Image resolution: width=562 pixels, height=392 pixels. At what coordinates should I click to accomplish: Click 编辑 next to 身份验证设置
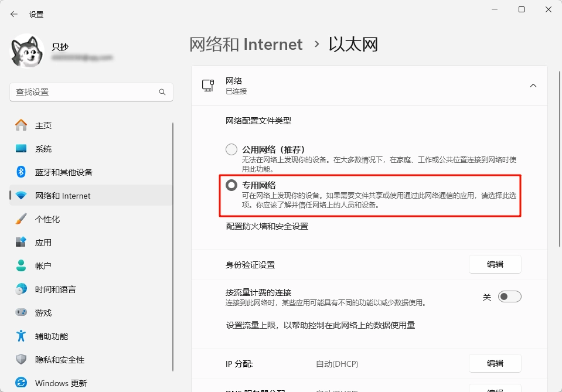coord(495,264)
